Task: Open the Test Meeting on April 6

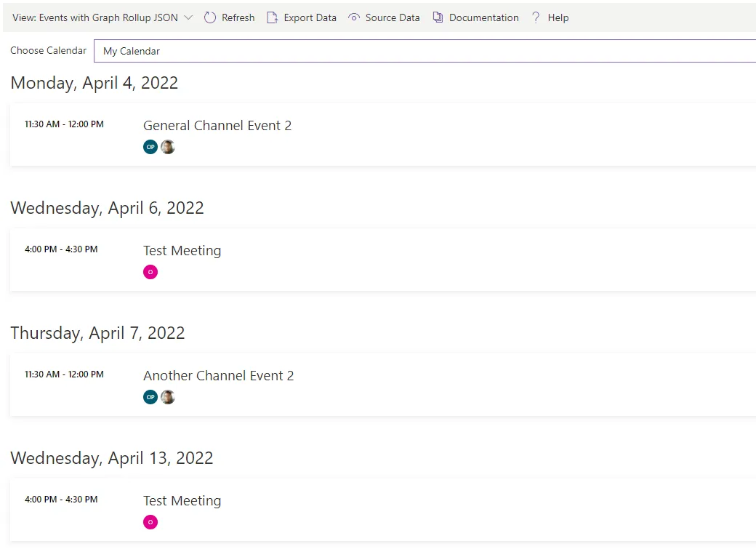Action: (182, 250)
